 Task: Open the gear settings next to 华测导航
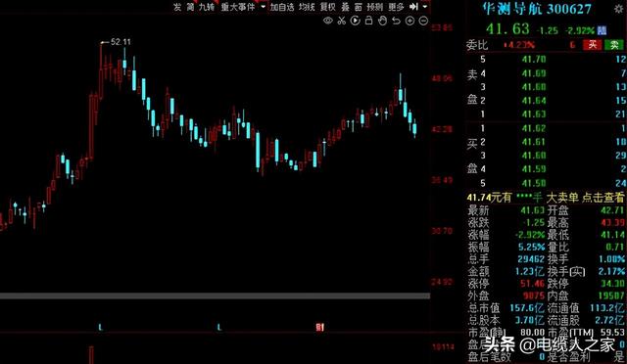click(x=618, y=9)
